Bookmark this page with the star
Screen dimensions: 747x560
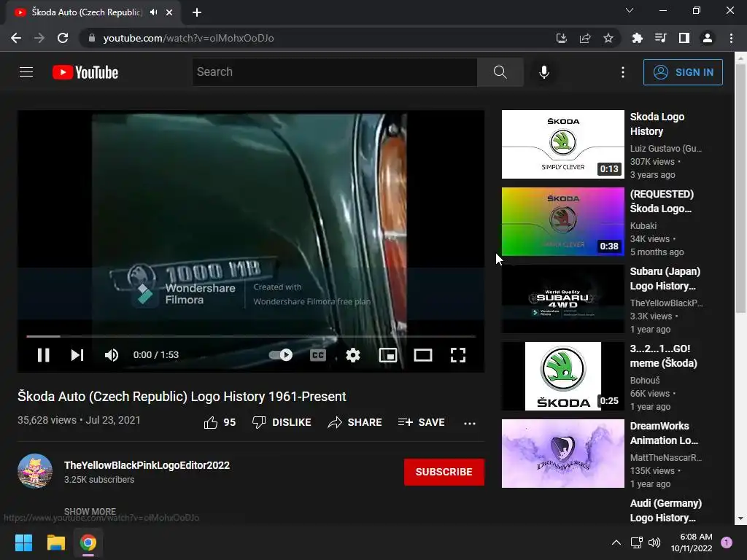tap(608, 38)
